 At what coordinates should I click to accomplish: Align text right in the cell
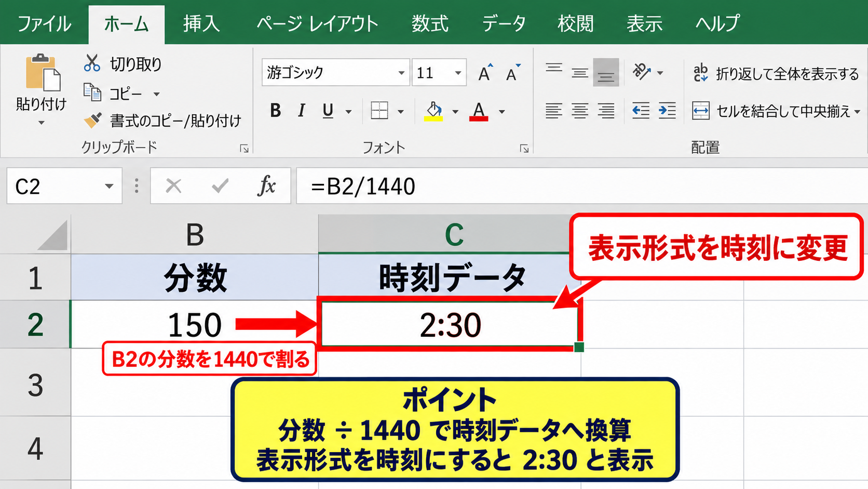[x=606, y=111]
